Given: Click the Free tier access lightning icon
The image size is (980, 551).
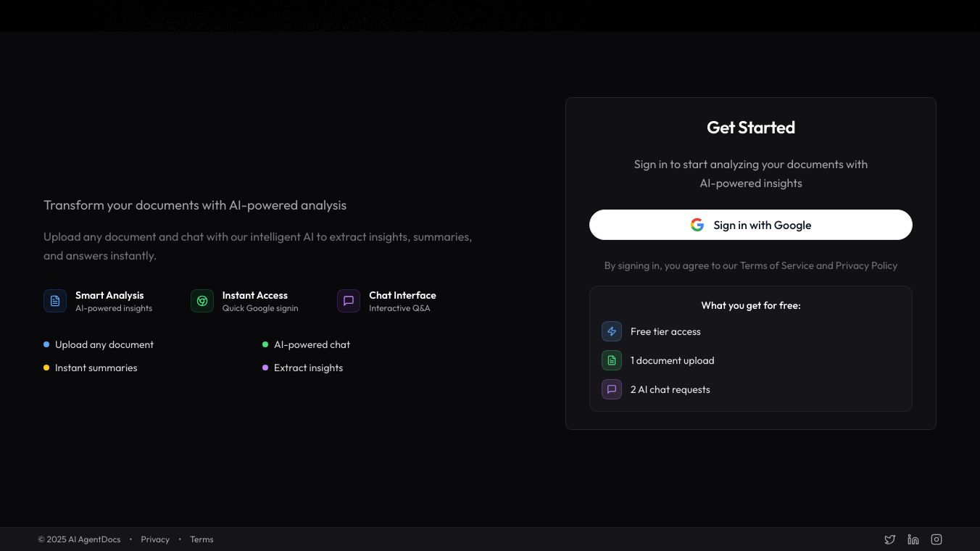Looking at the screenshot, I should click(612, 331).
